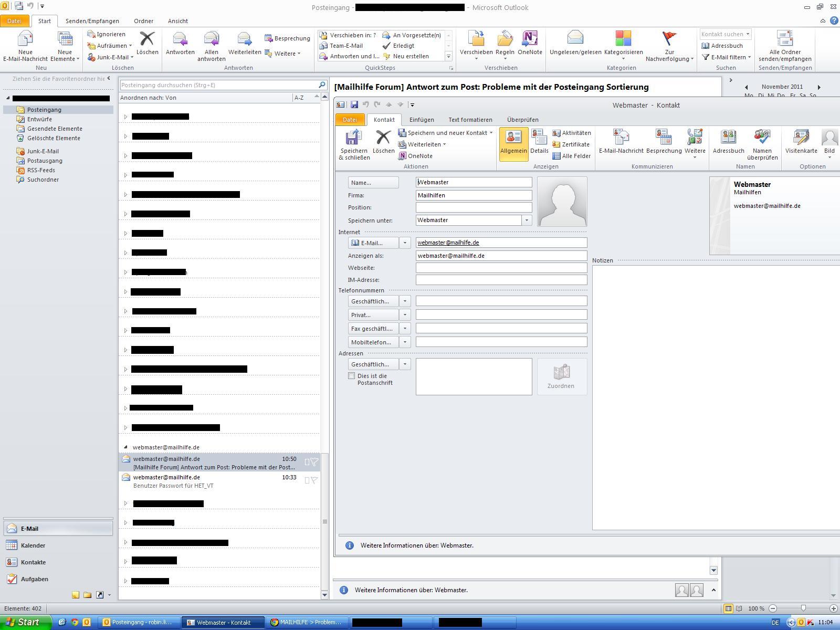
Task: Toggle Allgemein view button in contact ribbon
Action: [513, 143]
